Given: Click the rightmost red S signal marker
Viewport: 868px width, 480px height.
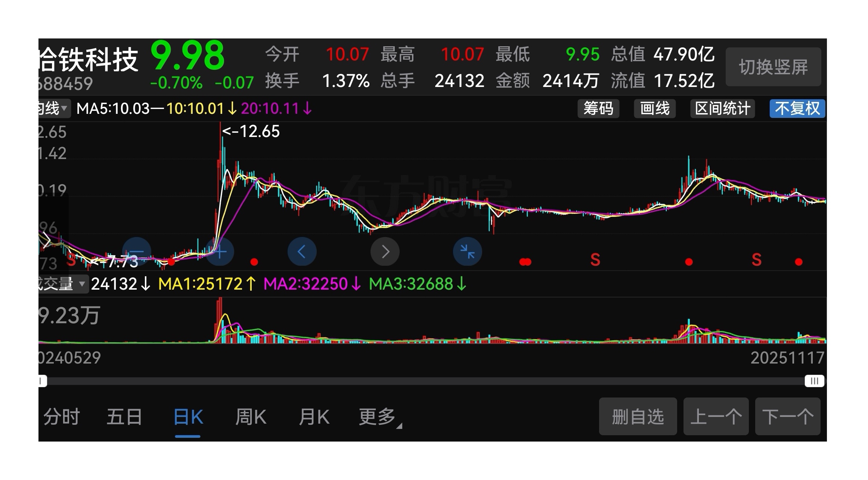Looking at the screenshot, I should click(x=756, y=260).
